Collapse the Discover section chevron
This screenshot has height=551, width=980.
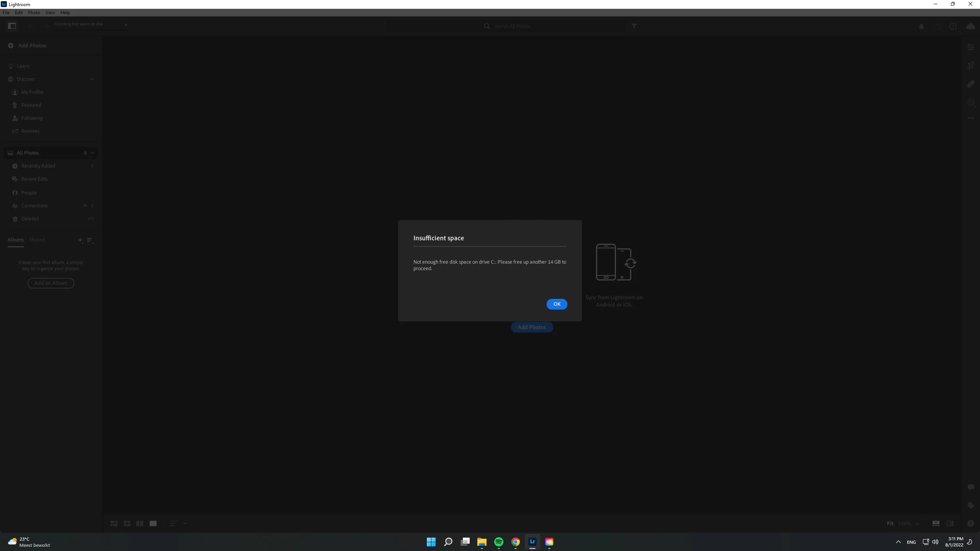[x=92, y=79]
